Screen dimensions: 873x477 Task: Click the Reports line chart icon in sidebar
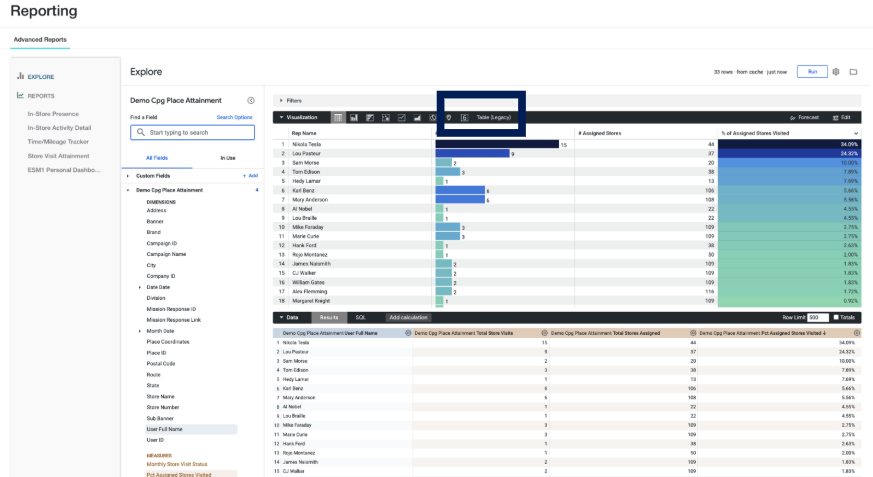20,95
